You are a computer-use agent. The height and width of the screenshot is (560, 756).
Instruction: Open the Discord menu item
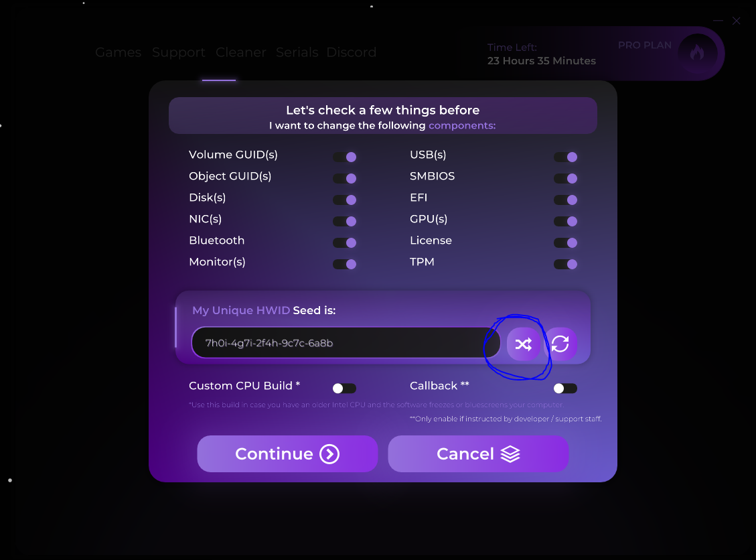(351, 52)
